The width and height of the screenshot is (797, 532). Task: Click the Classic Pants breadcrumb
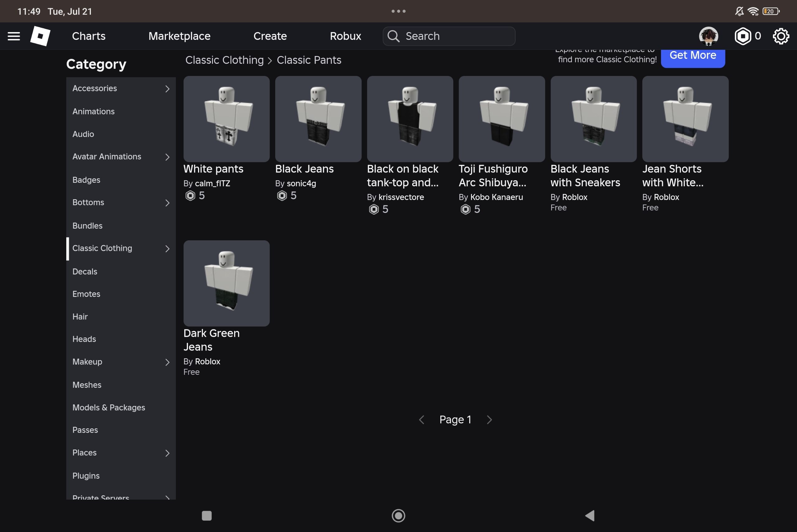click(309, 60)
